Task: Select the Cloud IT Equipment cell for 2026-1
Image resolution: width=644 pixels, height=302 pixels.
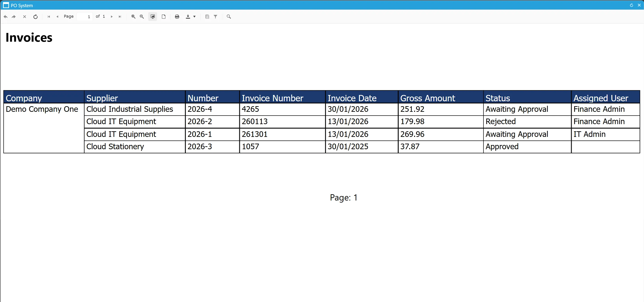Action: pyautogui.click(x=135, y=134)
